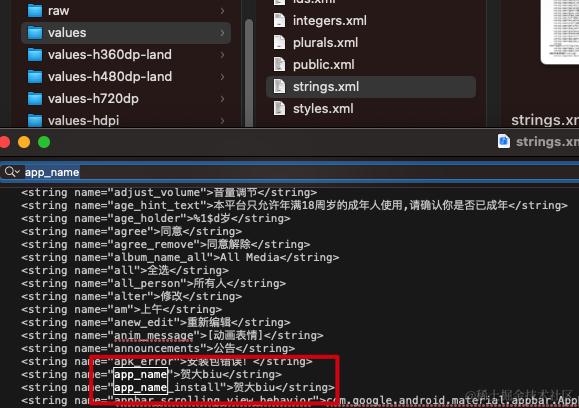Click the green zoom window button

click(44, 142)
